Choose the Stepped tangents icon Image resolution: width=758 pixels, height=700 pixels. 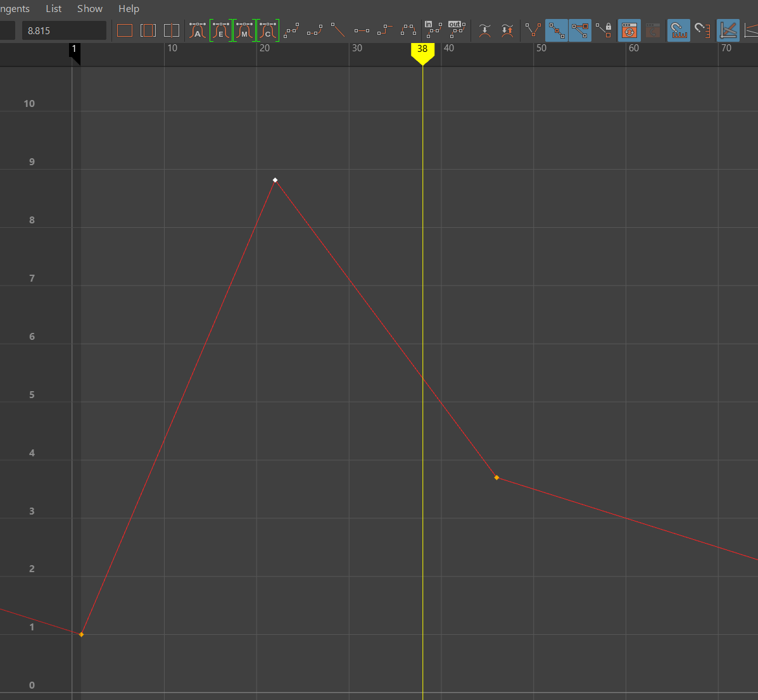[x=385, y=30]
